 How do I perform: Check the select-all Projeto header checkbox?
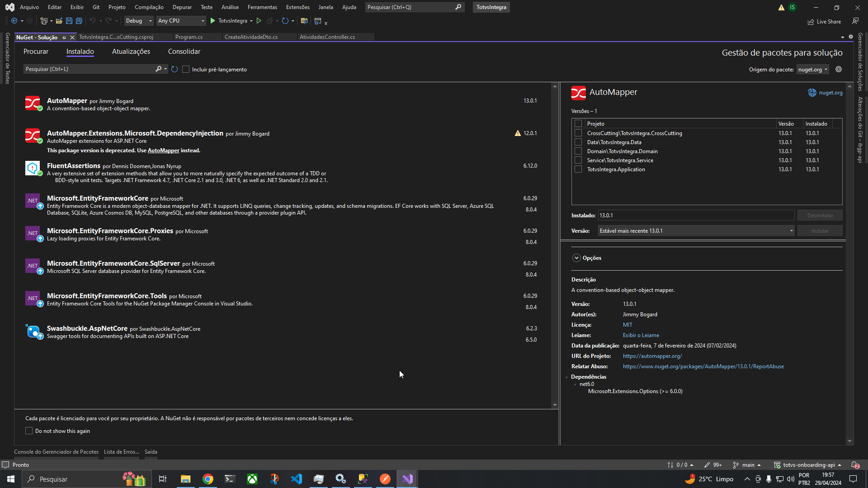[578, 124]
